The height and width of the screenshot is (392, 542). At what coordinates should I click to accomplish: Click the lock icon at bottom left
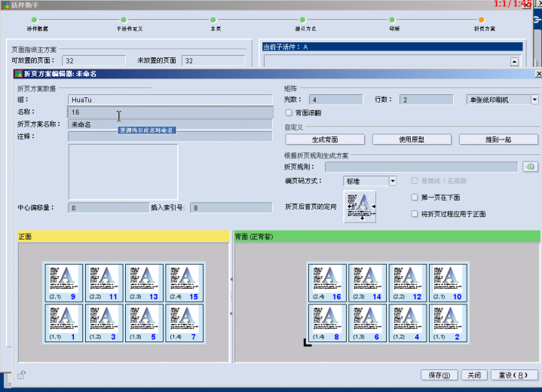pyautogui.click(x=22, y=375)
